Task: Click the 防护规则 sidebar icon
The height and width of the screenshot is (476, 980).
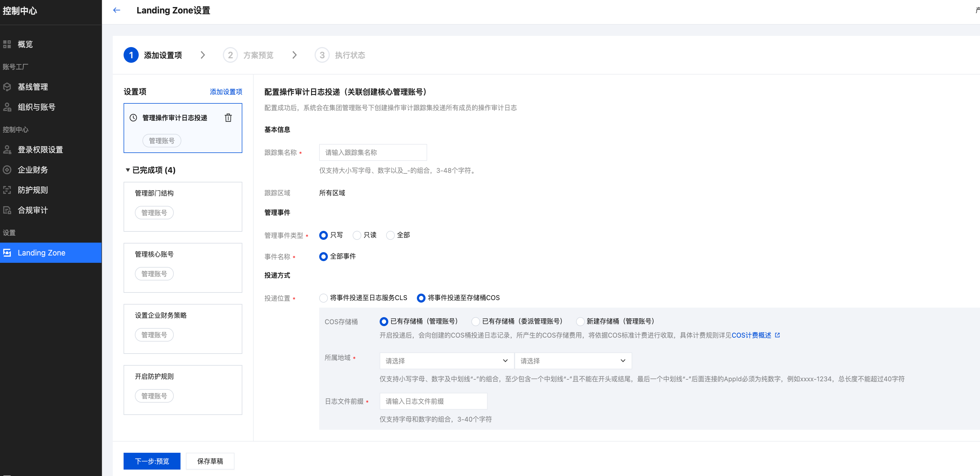Action: (x=7, y=190)
